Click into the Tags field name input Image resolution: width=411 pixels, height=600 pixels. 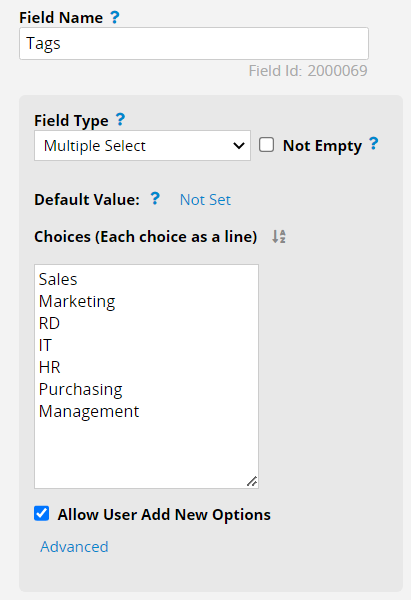pyautogui.click(x=194, y=43)
